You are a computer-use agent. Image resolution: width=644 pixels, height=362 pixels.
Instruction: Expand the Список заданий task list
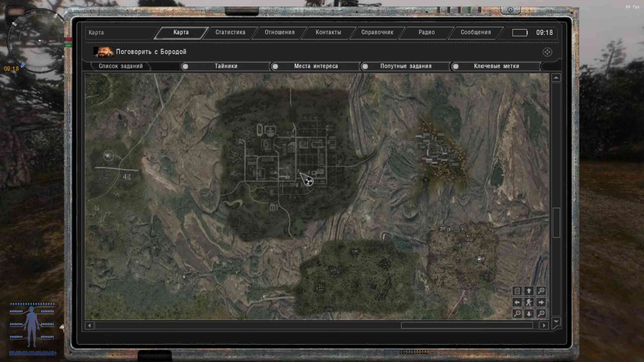[x=120, y=66]
